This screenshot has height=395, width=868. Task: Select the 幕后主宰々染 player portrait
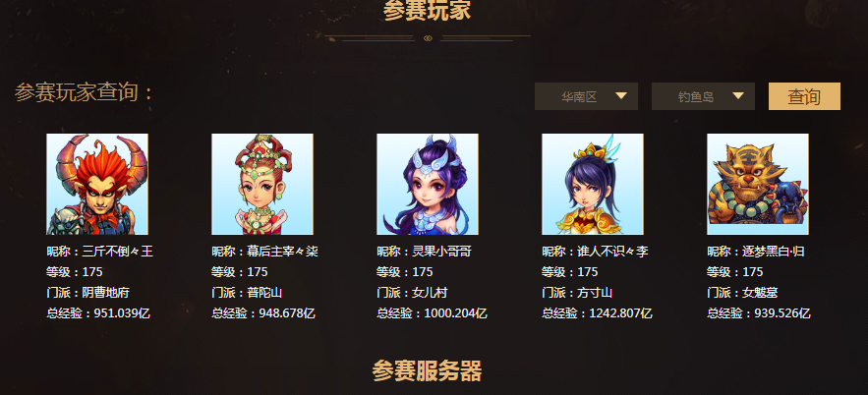click(x=262, y=184)
